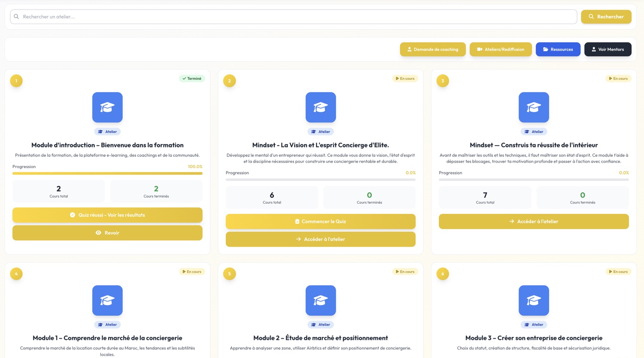Click graduation cap icon of Mindset Vision card
This screenshot has width=644, height=358.
(321, 107)
